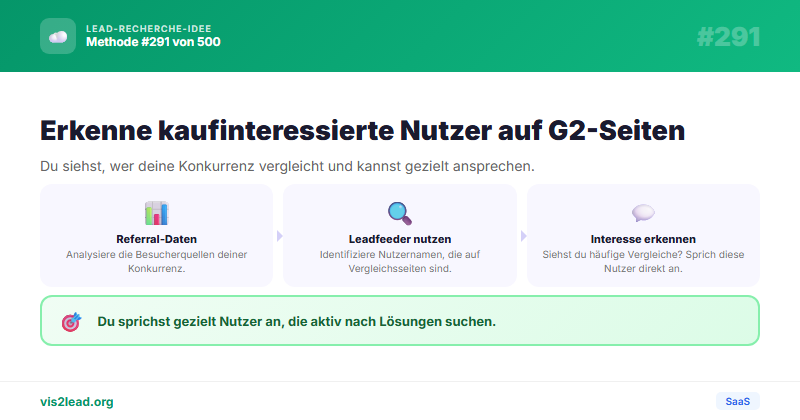The width and height of the screenshot is (800, 420).
Task: Click the magnifying glass icon above Leadfeeder nutzen
Action: pyautogui.click(x=399, y=213)
